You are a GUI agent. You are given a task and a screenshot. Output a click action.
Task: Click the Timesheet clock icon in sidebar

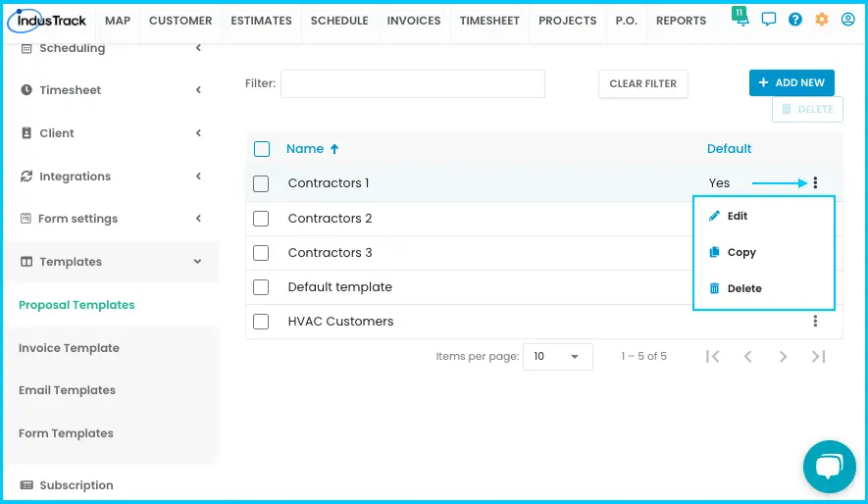[26, 89]
